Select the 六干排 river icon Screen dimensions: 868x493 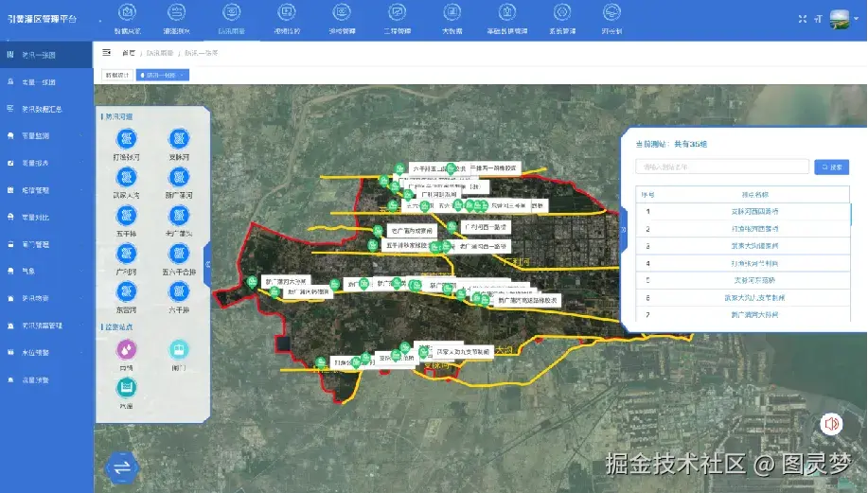(x=179, y=291)
